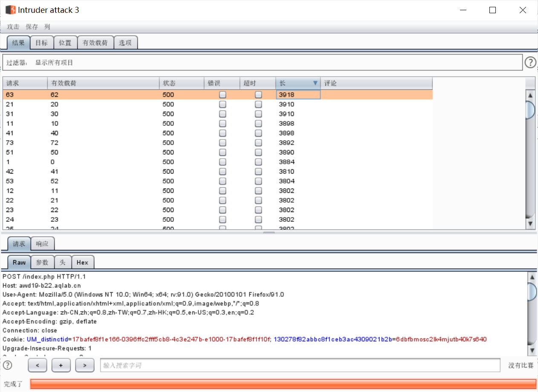The width and height of the screenshot is (538, 392).
Task: Click the 评论 column header
Action: [x=376, y=83]
